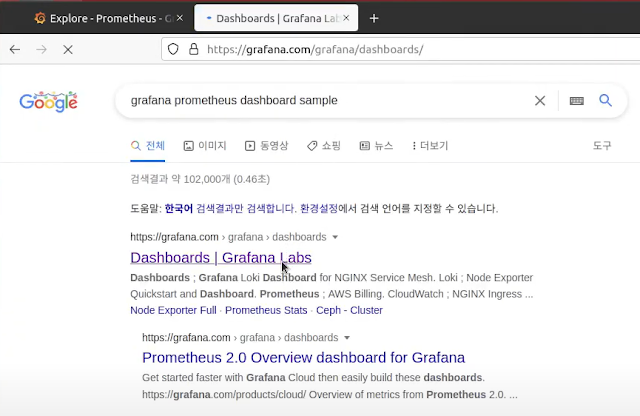Viewport: 640px width, 416px height.
Task: Open 도구 search tools
Action: (x=602, y=146)
